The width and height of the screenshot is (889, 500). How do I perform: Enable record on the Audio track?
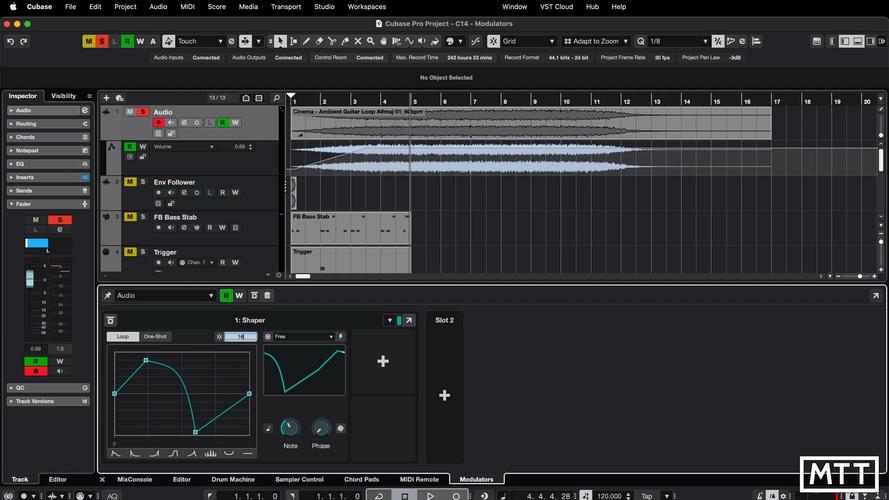(158, 123)
